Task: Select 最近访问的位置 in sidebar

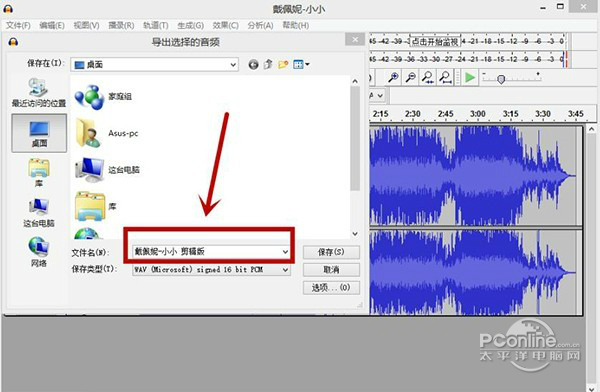Action: (39, 93)
